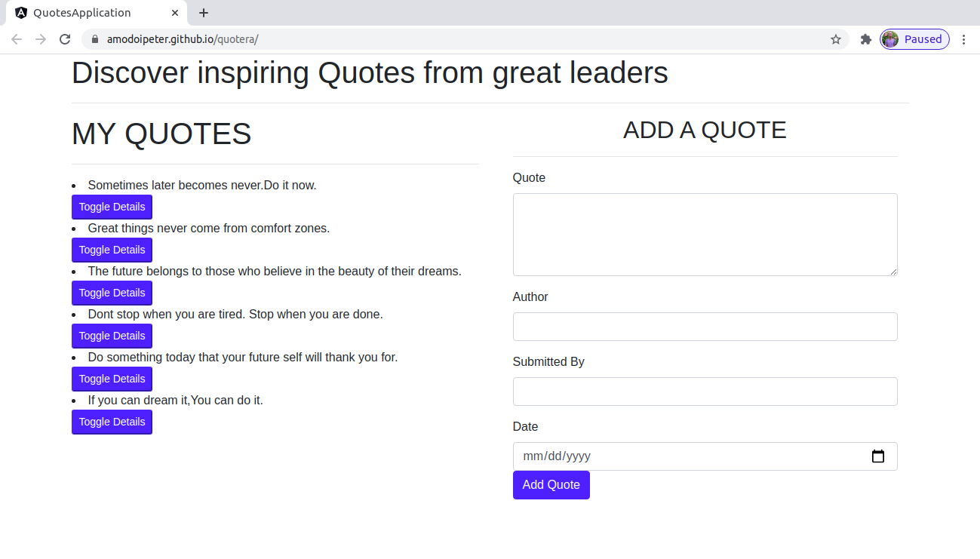This screenshot has height=559, width=980.
Task: Toggle details for 'Great things never come' quote
Action: pyautogui.click(x=112, y=250)
